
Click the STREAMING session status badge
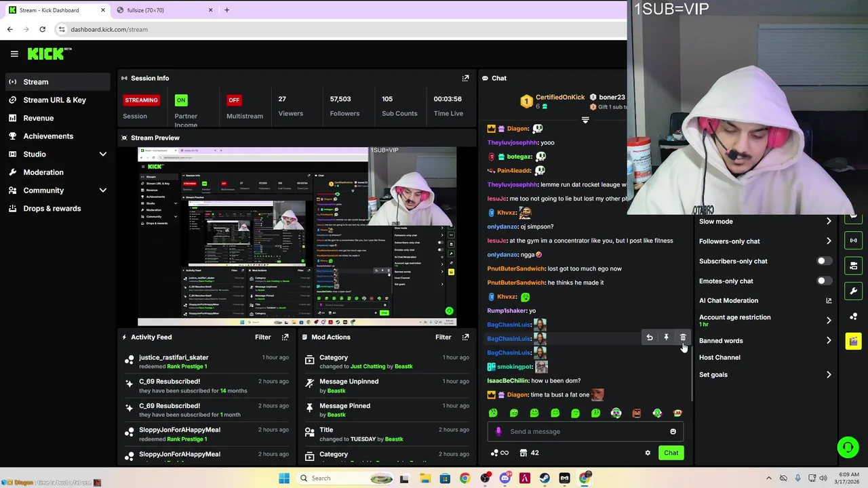click(141, 100)
